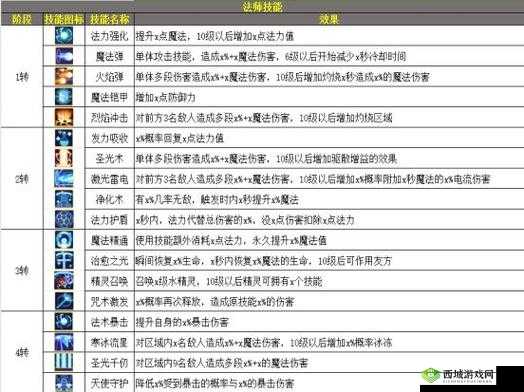The image size is (524, 392).
Task: Click the 技能图标 column header
Action: click(x=64, y=19)
